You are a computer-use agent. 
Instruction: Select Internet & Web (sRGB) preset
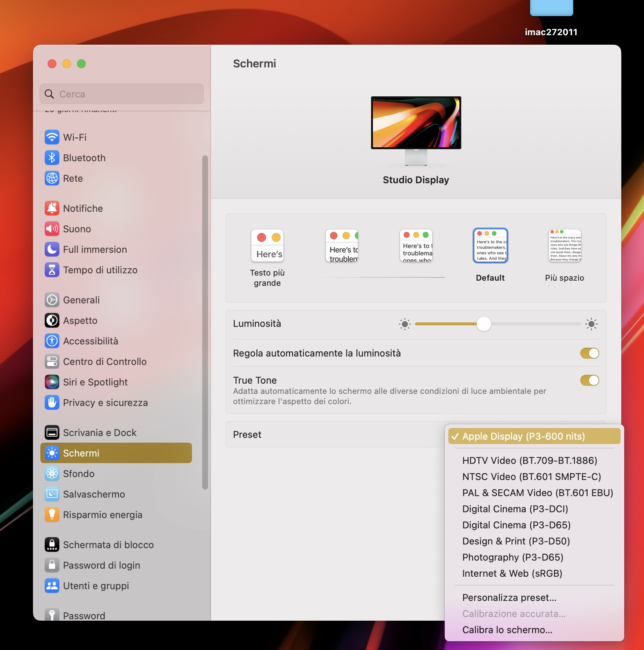point(534,573)
